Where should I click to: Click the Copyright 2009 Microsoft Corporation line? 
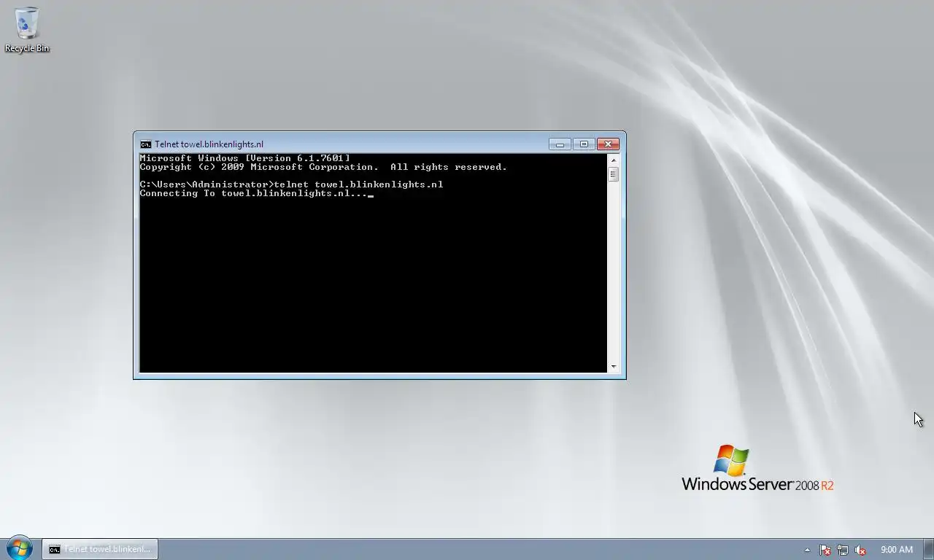(323, 167)
